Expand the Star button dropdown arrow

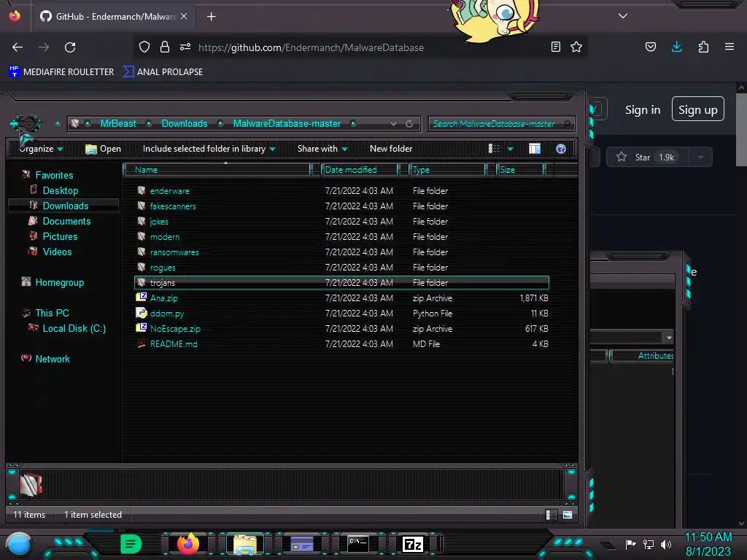(700, 157)
